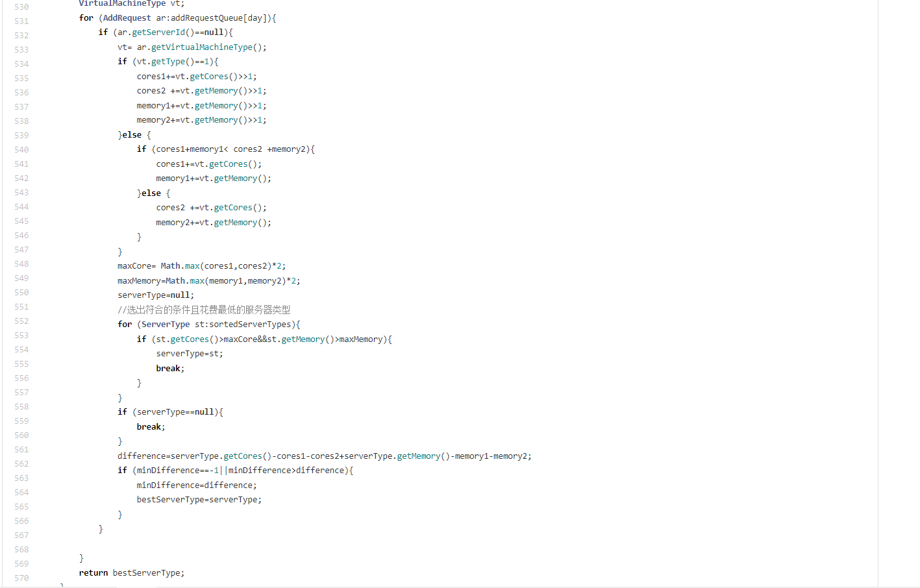Click the 'memory2+=vt.getMemory()>>1;' line

(202, 120)
